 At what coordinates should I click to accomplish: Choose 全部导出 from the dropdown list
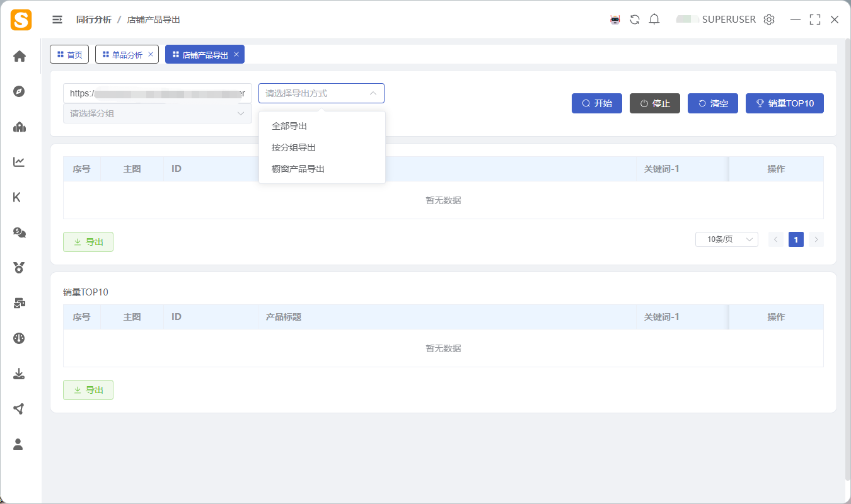(322, 126)
